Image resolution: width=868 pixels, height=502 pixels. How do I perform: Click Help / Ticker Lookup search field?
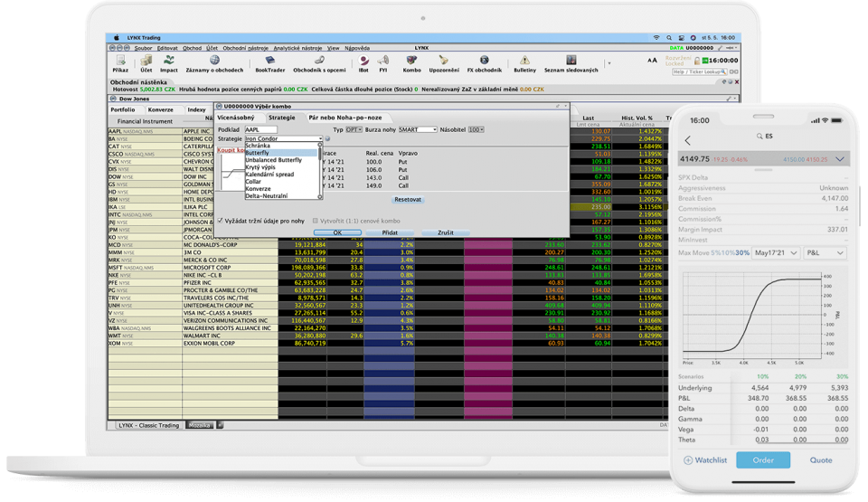pyautogui.click(x=699, y=71)
